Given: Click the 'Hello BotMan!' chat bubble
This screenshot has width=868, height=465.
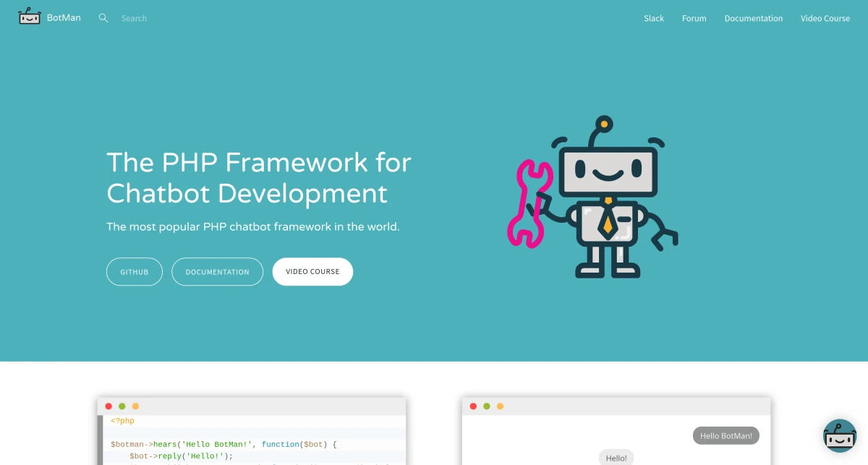Looking at the screenshot, I should (x=726, y=435).
